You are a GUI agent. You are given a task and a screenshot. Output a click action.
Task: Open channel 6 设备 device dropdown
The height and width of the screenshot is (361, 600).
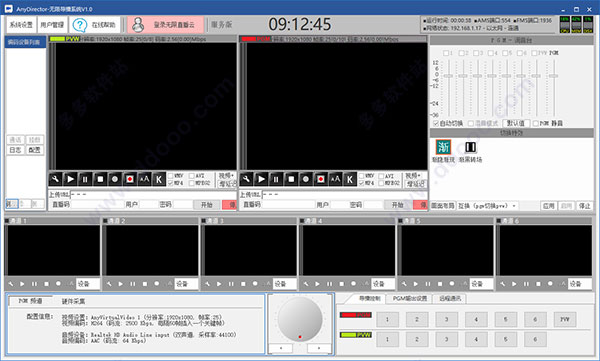click(580, 284)
